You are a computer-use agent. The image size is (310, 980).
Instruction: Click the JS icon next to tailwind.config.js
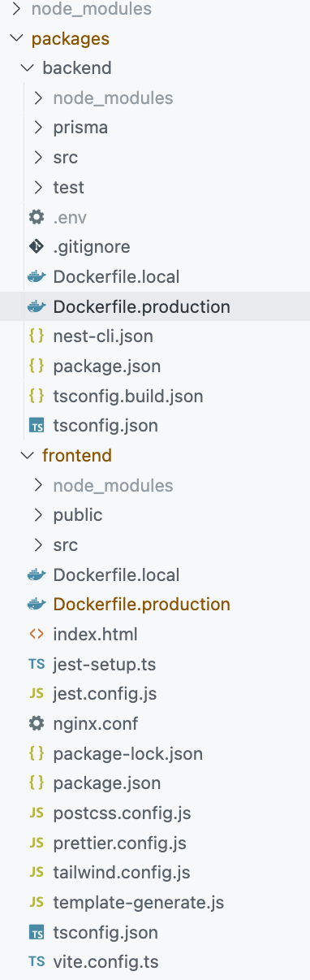pyautogui.click(x=37, y=872)
